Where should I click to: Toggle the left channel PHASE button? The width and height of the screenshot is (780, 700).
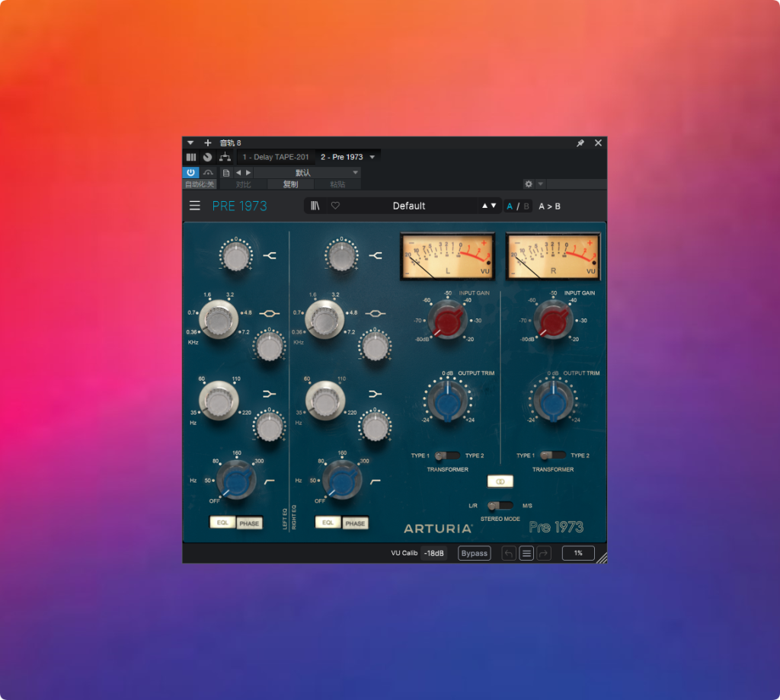tap(249, 523)
